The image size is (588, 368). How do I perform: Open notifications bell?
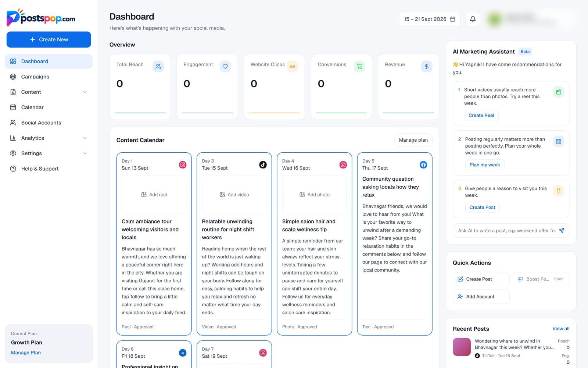[x=473, y=19]
